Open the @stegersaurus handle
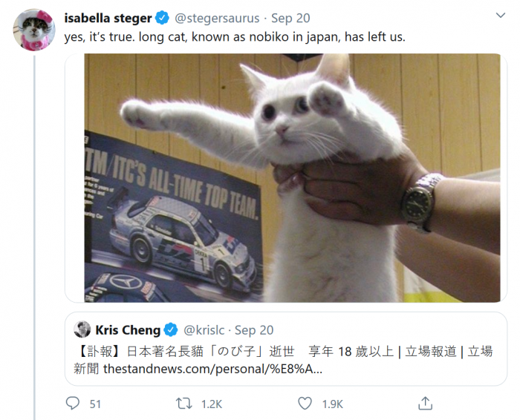 (217, 19)
